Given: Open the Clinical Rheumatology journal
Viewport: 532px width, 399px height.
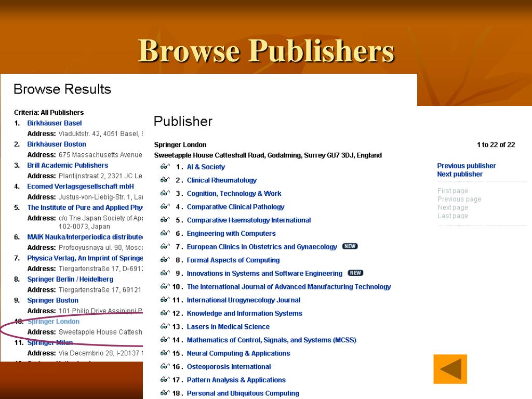Looking at the screenshot, I should (221, 180).
